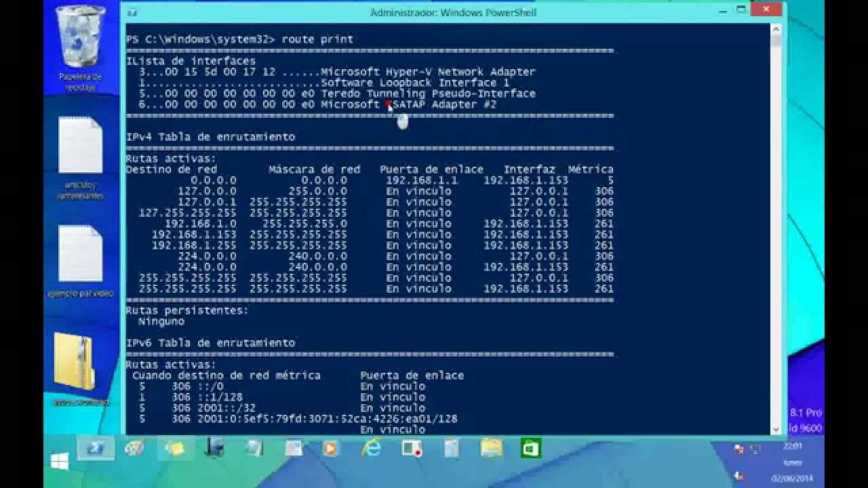
Task: Click 'Microsoft Hyper-V Network Adapter' interface line
Action: (428, 72)
